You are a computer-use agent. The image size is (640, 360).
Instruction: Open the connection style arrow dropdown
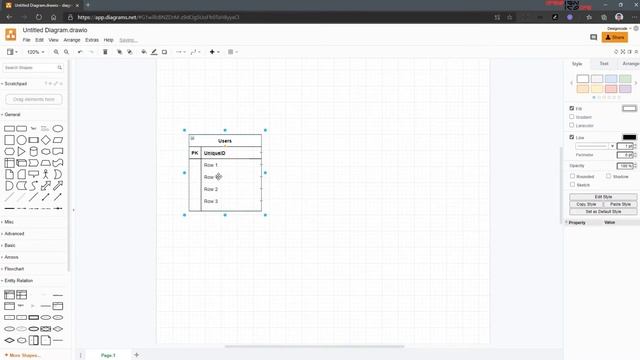pyautogui.click(x=180, y=52)
